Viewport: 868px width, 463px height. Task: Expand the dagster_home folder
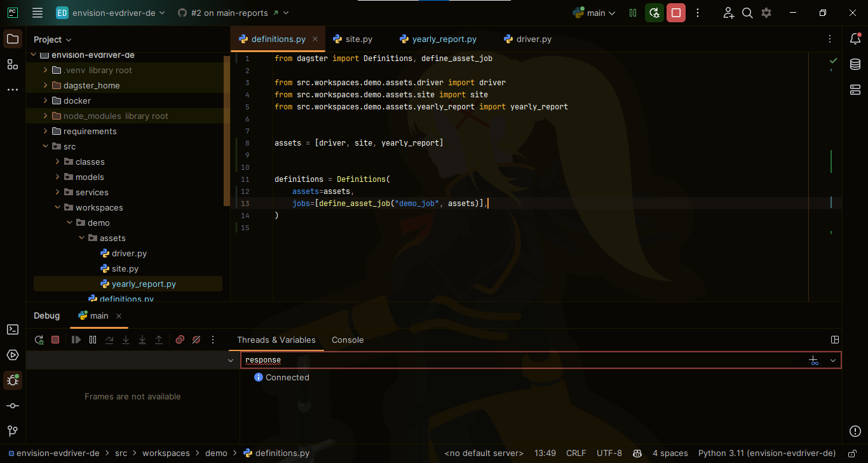point(45,85)
